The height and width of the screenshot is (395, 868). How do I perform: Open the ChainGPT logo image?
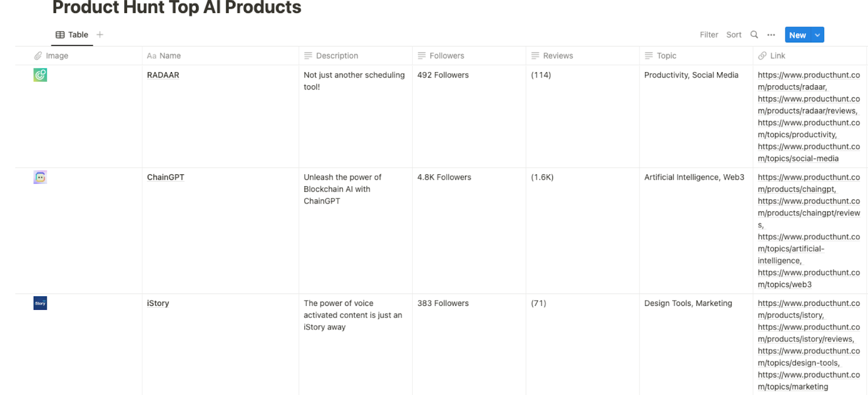click(40, 177)
